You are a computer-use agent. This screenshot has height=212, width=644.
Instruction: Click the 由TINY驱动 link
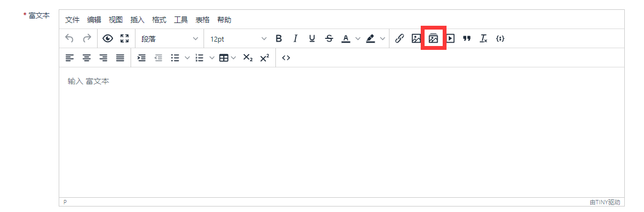pos(605,202)
